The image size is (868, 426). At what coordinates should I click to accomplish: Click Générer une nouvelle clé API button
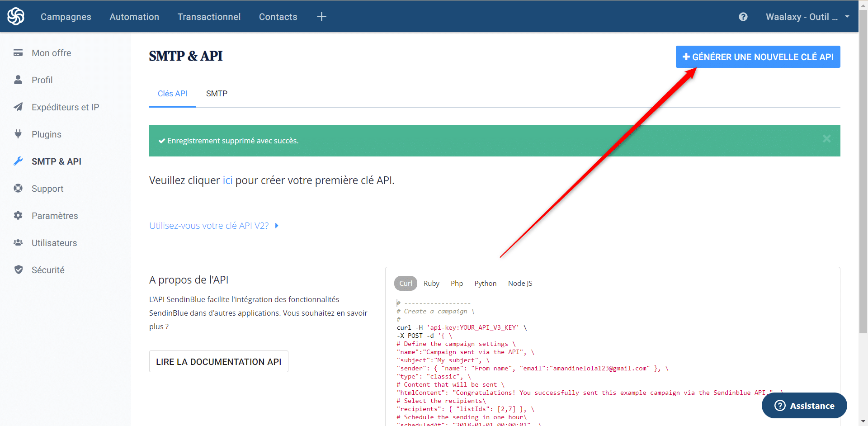pyautogui.click(x=758, y=57)
